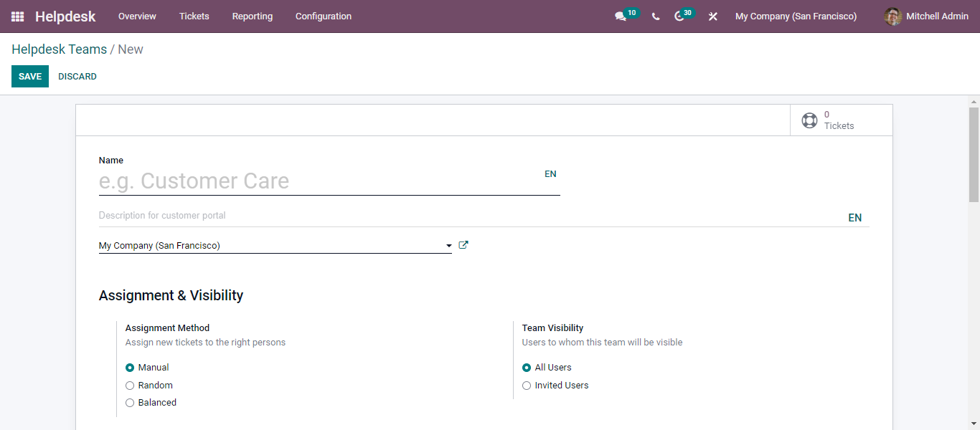Select Invited Users team visibility

point(527,386)
